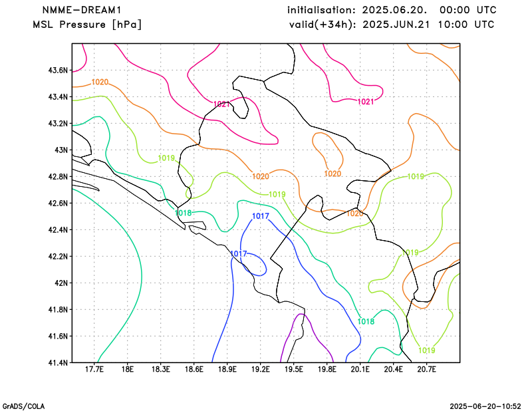Click the 19.5E longitude label
Viewport: 532px width, 411px height.
coord(294,369)
